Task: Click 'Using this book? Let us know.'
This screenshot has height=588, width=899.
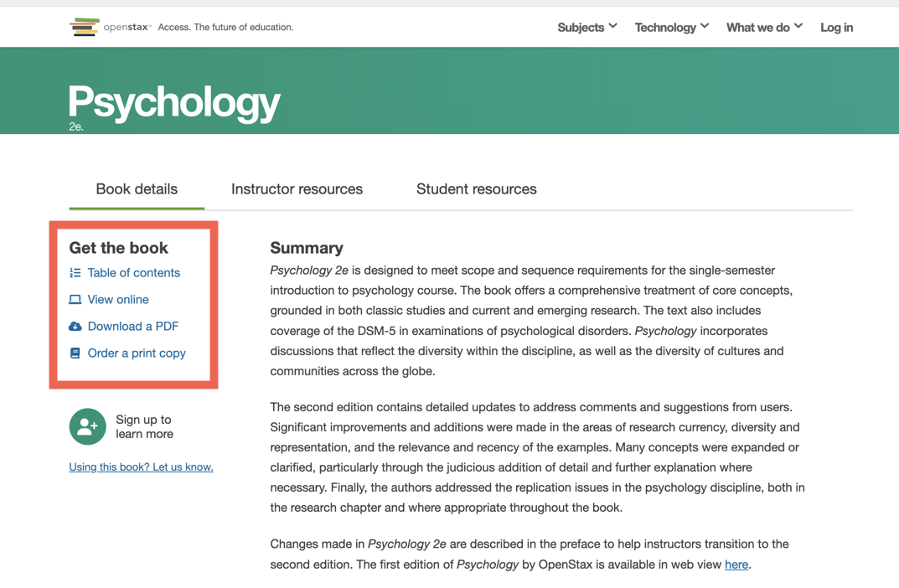Action: coord(140,467)
